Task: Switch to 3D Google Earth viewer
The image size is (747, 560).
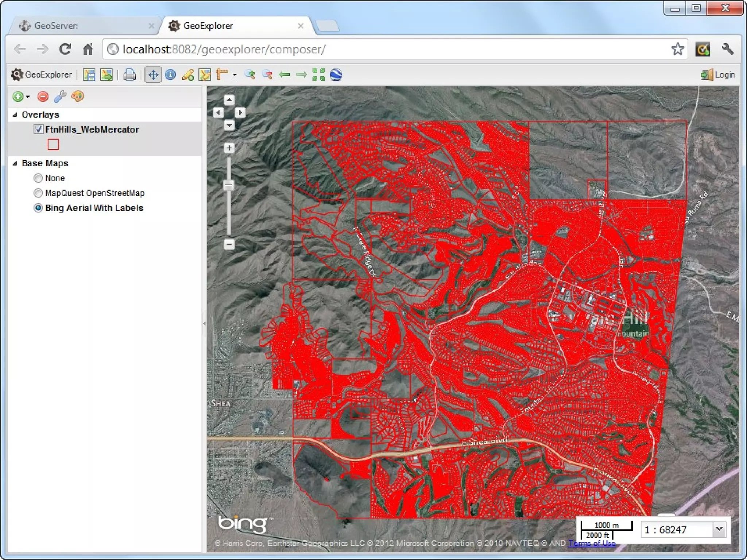Action: pos(336,75)
